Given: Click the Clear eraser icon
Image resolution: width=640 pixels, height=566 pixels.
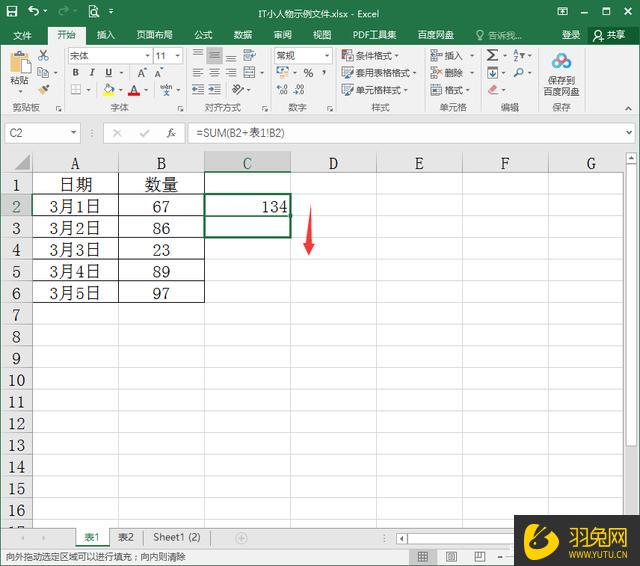Looking at the screenshot, I should [493, 89].
